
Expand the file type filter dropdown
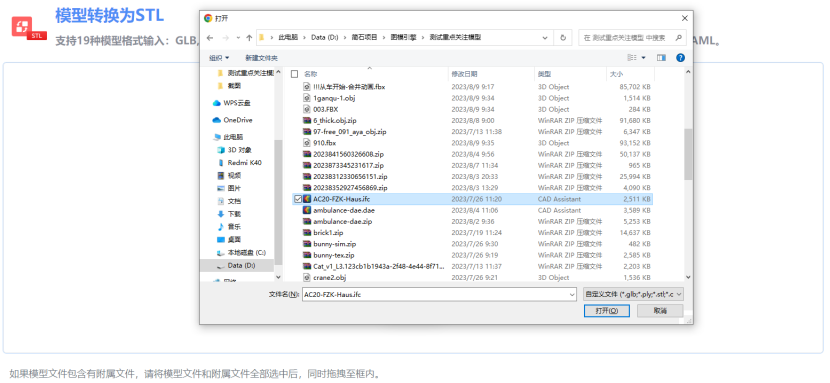(x=633, y=295)
